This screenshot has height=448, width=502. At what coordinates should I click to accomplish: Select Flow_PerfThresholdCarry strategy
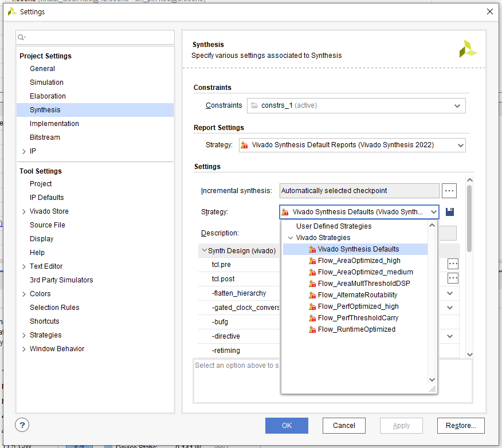coord(355,318)
